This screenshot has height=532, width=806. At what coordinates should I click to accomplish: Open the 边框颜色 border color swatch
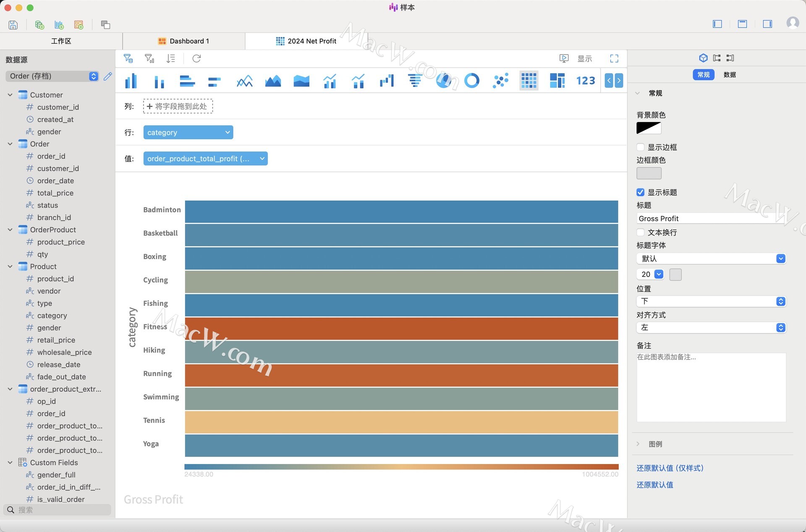(649, 173)
